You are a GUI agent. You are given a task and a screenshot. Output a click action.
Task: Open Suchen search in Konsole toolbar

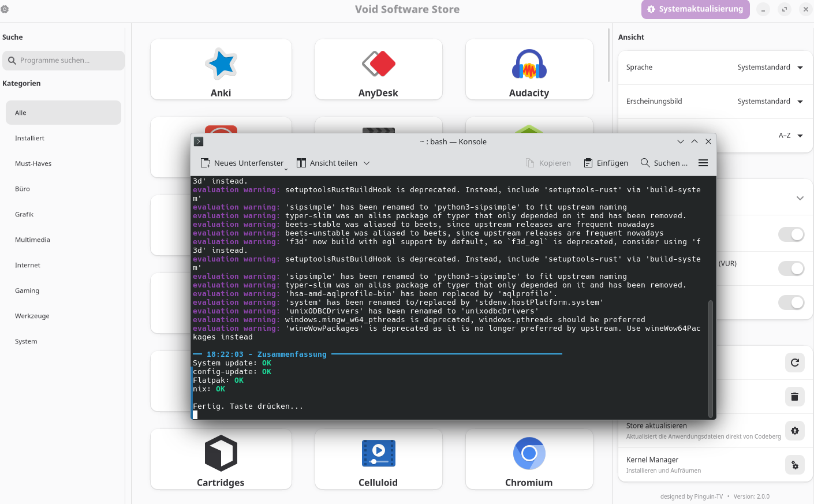664,163
